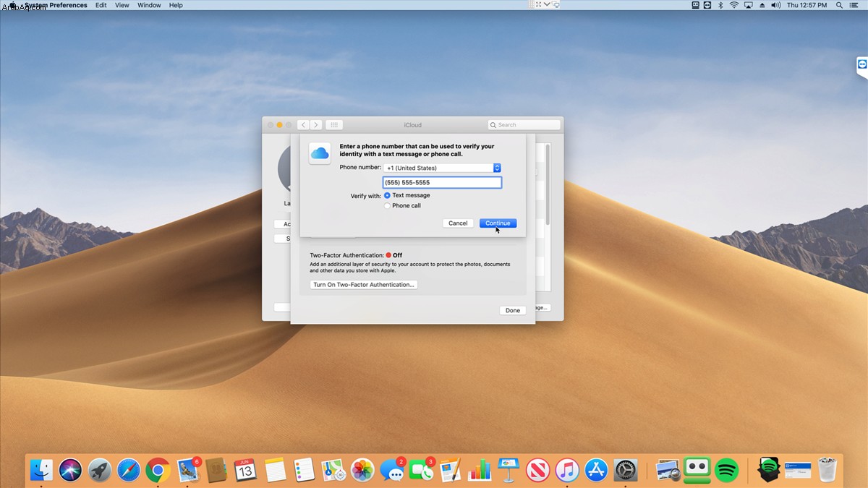Go back in System Preferences
The image size is (868, 488).
(x=303, y=125)
